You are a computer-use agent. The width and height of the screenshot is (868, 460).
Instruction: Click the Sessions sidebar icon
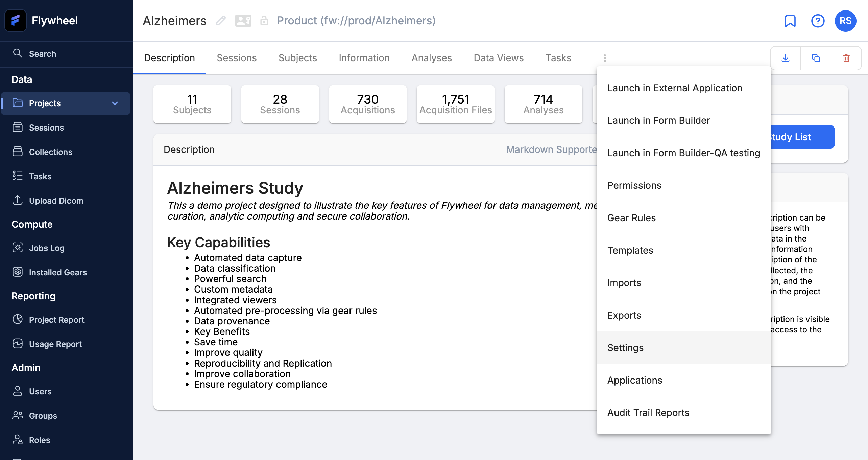pos(18,127)
